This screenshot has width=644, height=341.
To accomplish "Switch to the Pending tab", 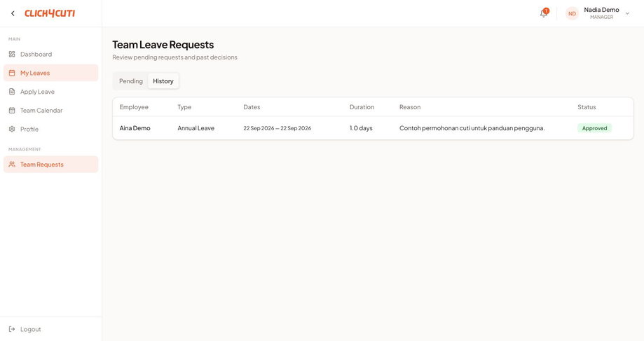I will 130,81.
